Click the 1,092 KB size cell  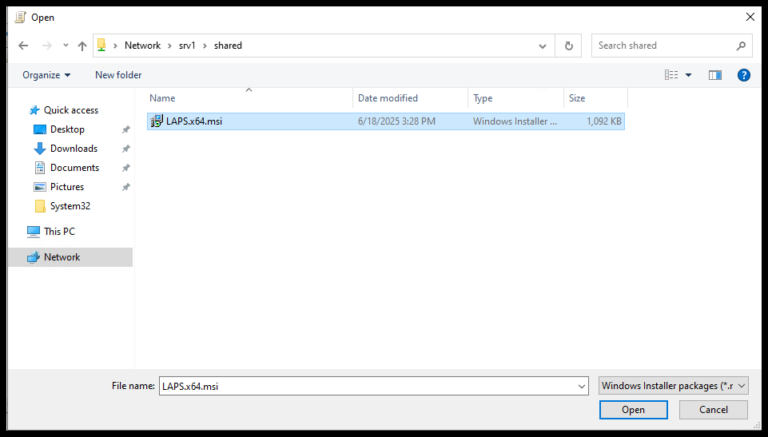[x=604, y=121]
